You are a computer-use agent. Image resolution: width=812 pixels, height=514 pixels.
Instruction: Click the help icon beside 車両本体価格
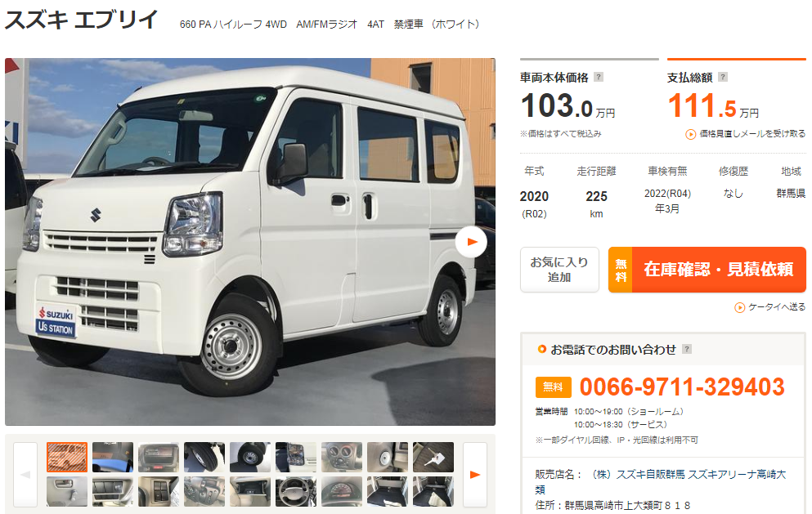point(598,77)
